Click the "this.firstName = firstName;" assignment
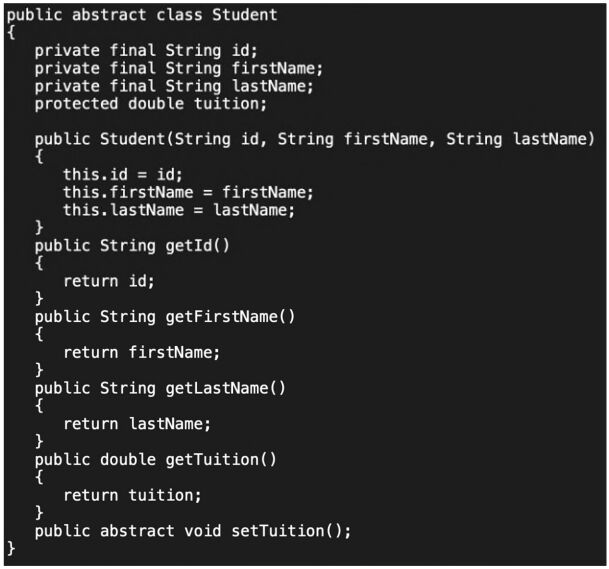The height and width of the screenshot is (569, 609). (188, 192)
